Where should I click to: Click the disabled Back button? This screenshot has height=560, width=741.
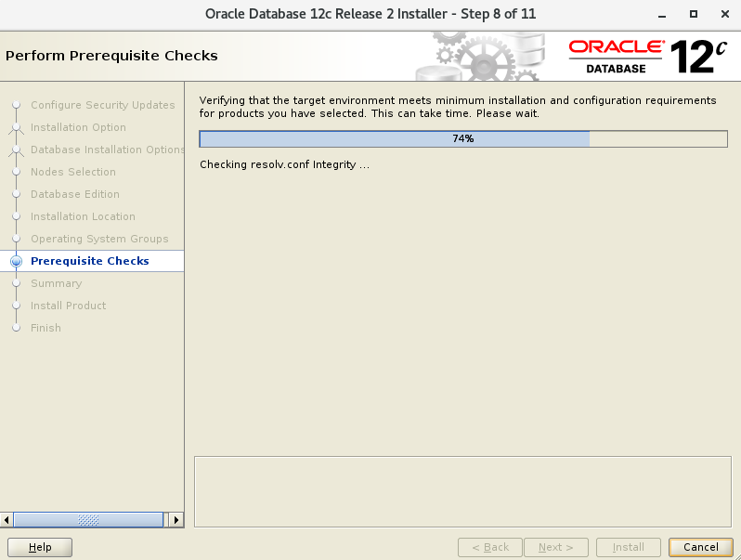pos(490,547)
